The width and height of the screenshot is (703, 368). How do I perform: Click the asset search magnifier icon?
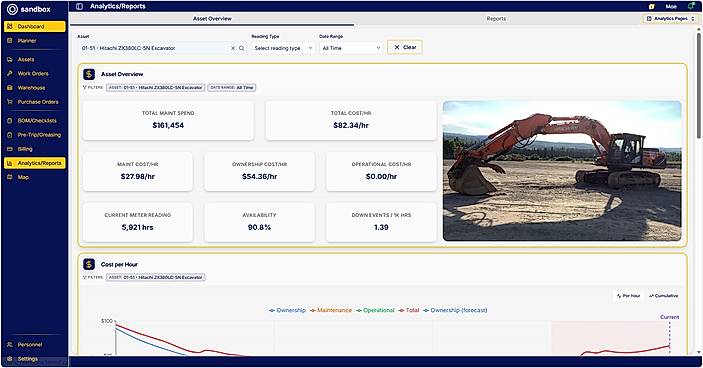point(242,48)
